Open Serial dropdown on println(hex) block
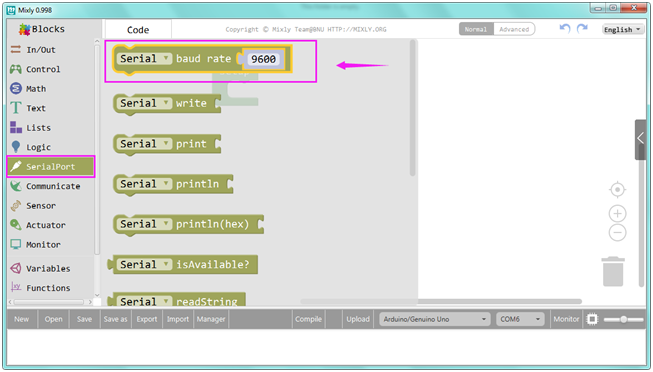 [x=144, y=224]
